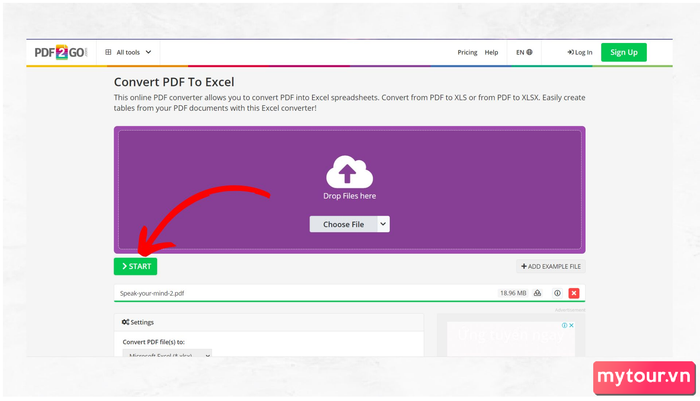Change language with EN globe selector
700x401 pixels.
(524, 52)
